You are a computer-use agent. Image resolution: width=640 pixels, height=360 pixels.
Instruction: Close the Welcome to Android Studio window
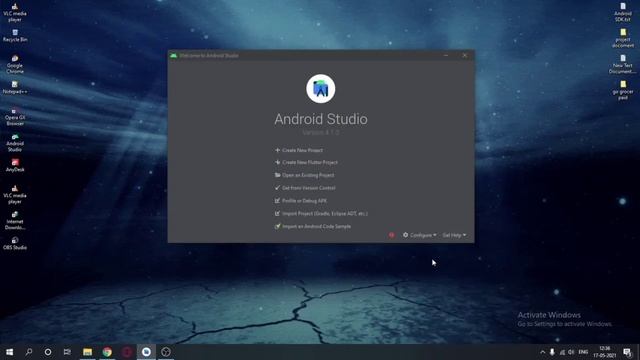pyautogui.click(x=464, y=55)
